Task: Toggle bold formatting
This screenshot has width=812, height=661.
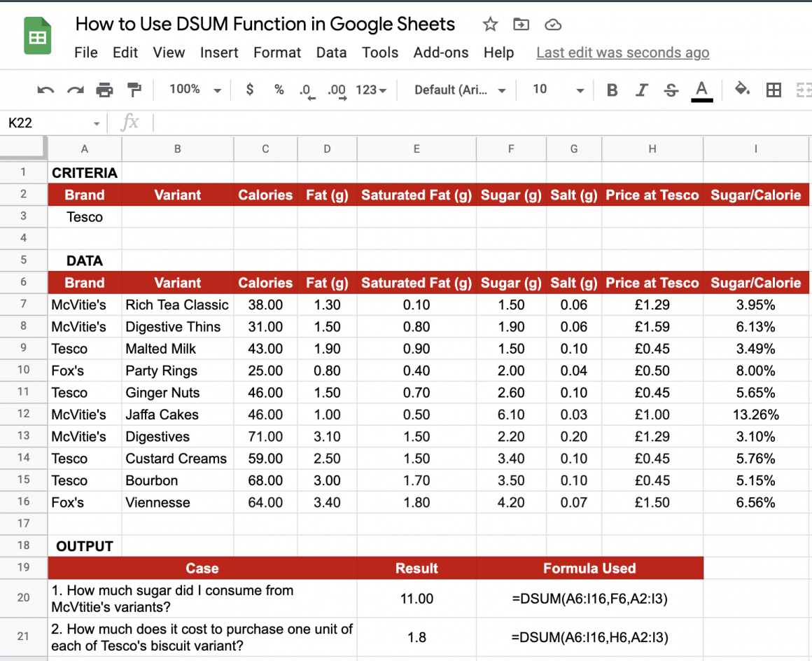Action: pyautogui.click(x=612, y=90)
